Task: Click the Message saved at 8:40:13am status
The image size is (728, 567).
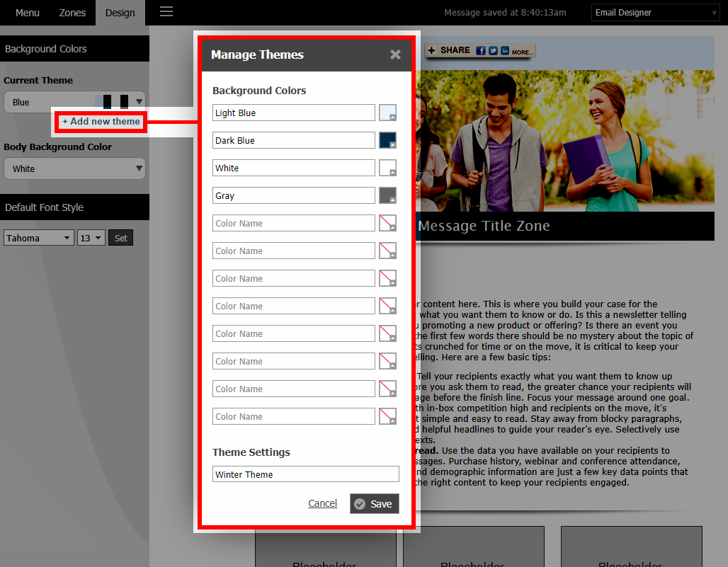Action: click(505, 13)
